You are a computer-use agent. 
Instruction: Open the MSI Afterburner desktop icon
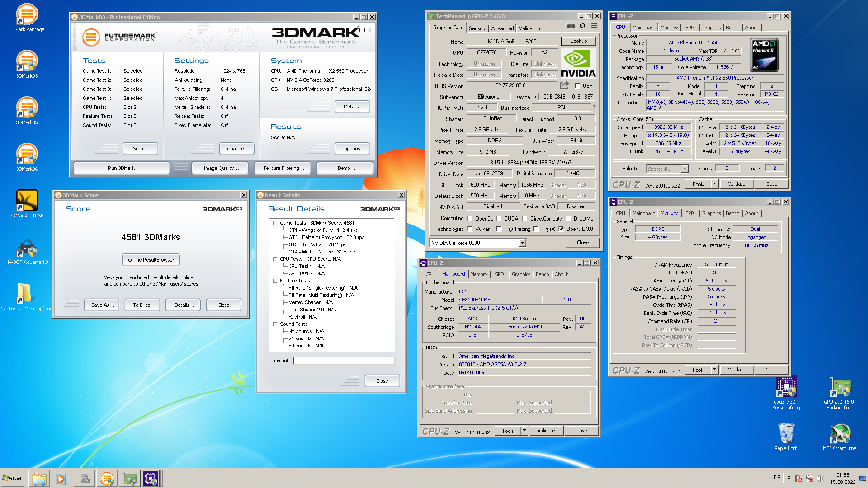(840, 436)
